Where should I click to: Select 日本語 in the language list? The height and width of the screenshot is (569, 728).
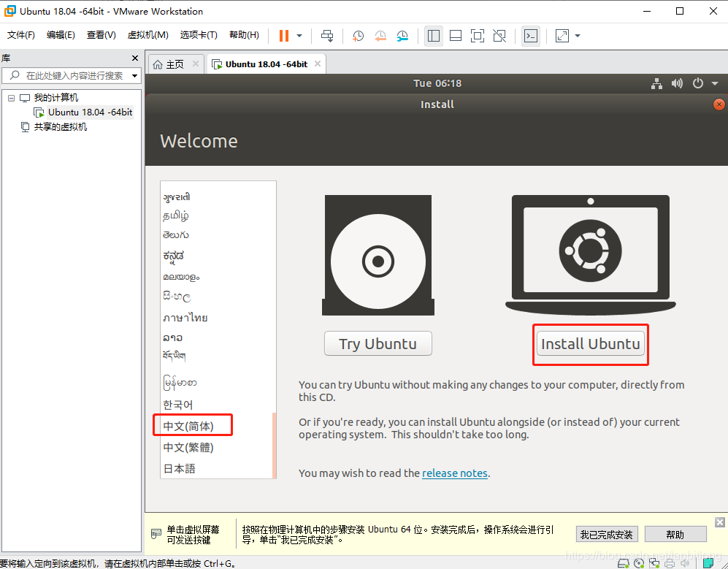point(179,469)
